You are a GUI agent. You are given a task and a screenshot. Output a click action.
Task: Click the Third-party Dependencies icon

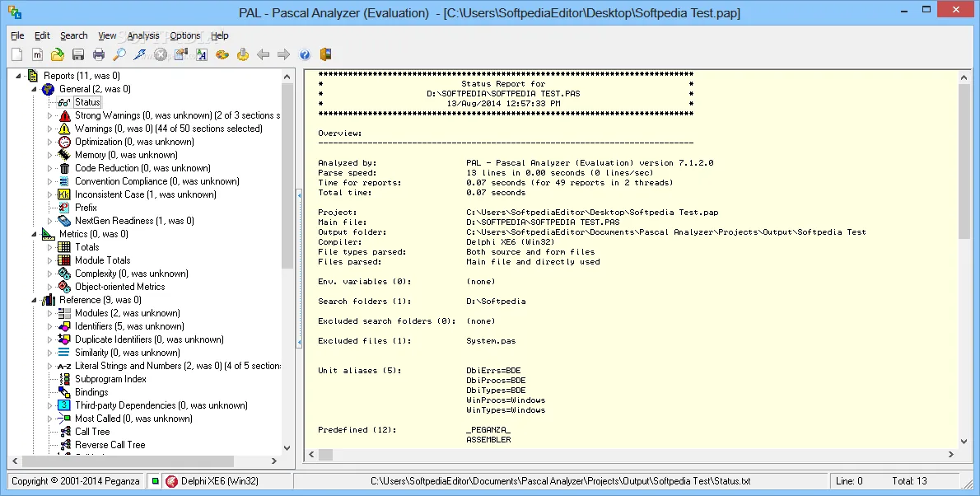[64, 405]
